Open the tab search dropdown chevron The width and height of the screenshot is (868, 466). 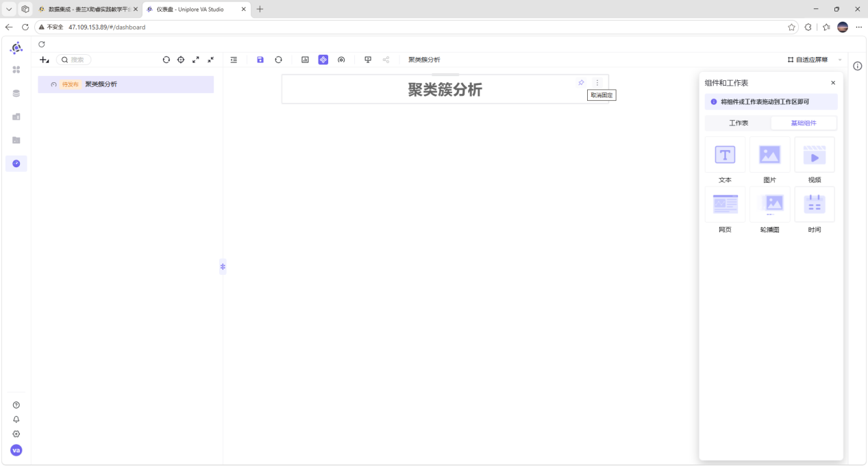pos(10,9)
